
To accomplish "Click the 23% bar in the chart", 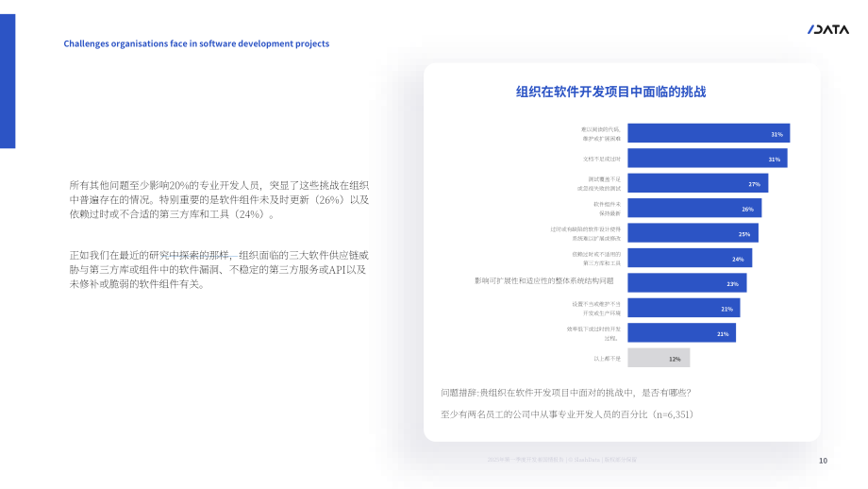I will tap(687, 283).
